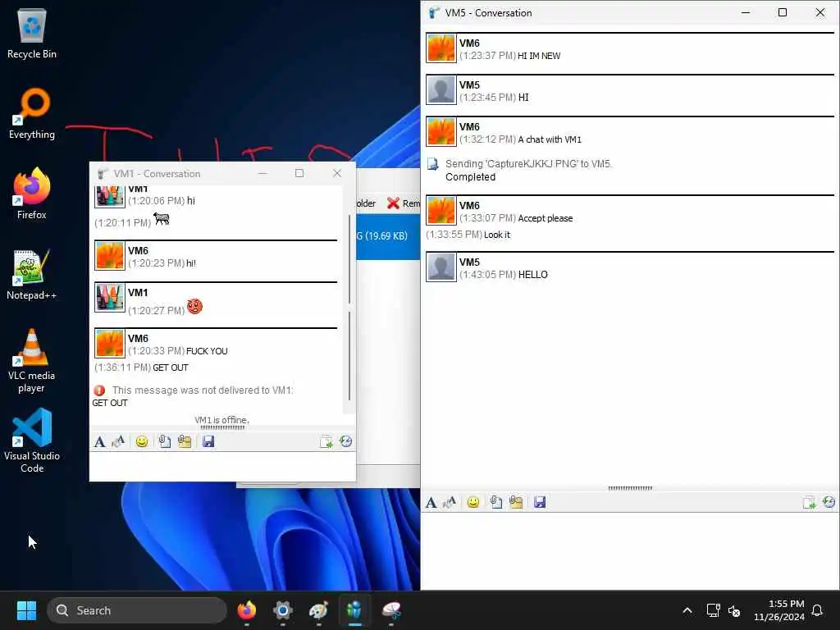The image size is (840, 630).
Task: Save the VM1 conversation with floppy icon
Action: (x=208, y=441)
